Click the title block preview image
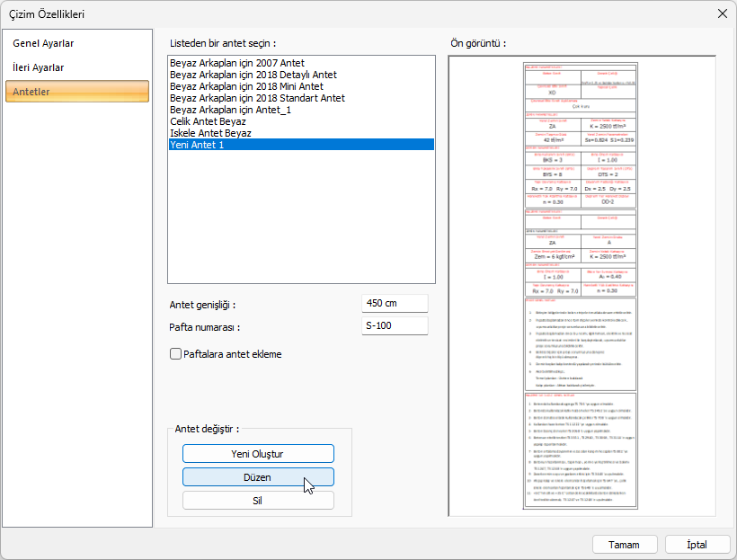The height and width of the screenshot is (560, 737). (x=582, y=286)
